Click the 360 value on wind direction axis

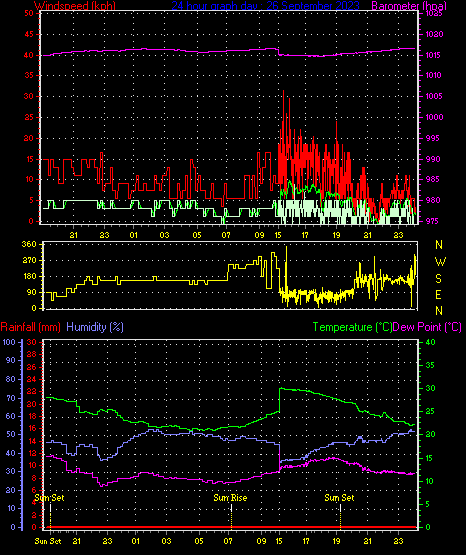pos(29,244)
